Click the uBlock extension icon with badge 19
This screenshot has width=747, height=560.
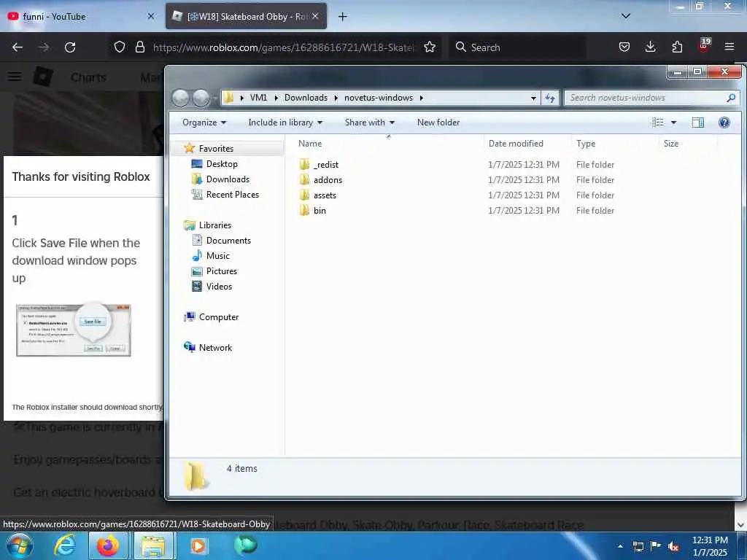[704, 46]
